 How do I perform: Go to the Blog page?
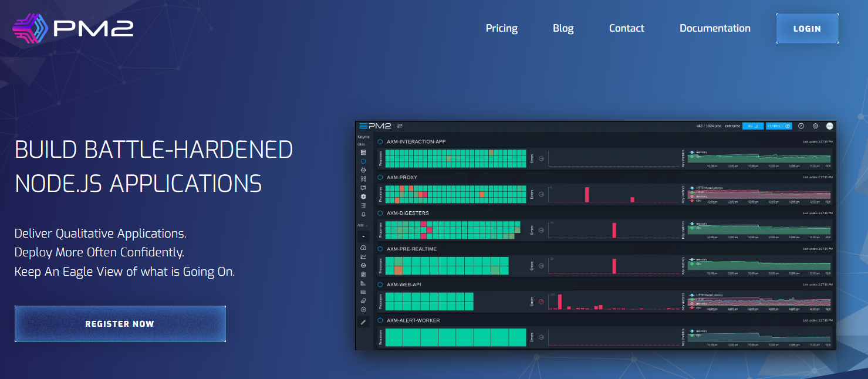coord(563,28)
